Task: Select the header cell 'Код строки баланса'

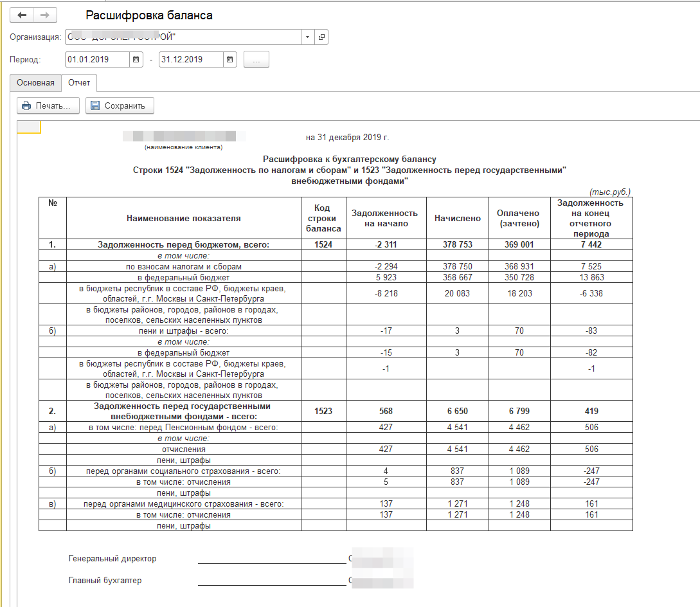Action: [x=323, y=218]
